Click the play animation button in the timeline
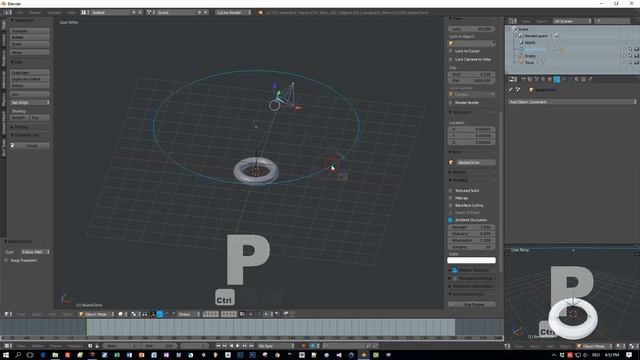This screenshot has height=360, width=640. (238, 346)
